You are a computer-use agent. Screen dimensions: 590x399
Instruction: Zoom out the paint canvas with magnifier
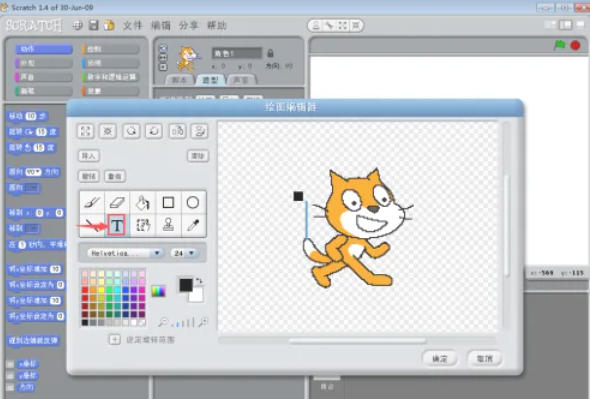click(x=163, y=322)
